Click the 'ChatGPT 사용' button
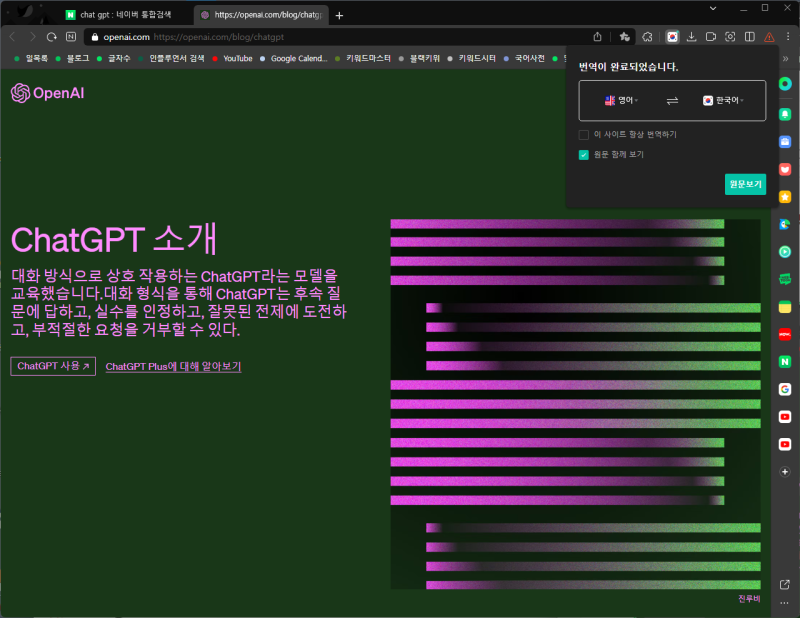The image size is (800, 618). click(51, 366)
